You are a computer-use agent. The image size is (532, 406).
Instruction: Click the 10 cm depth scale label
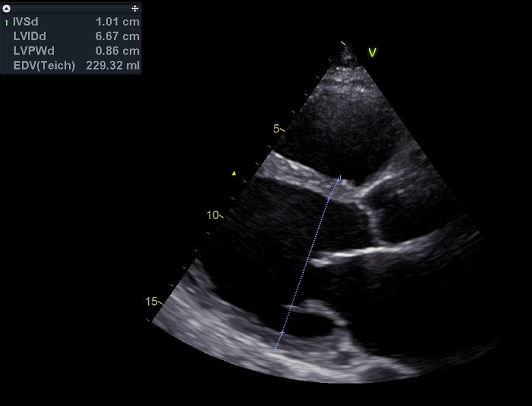pyautogui.click(x=213, y=215)
